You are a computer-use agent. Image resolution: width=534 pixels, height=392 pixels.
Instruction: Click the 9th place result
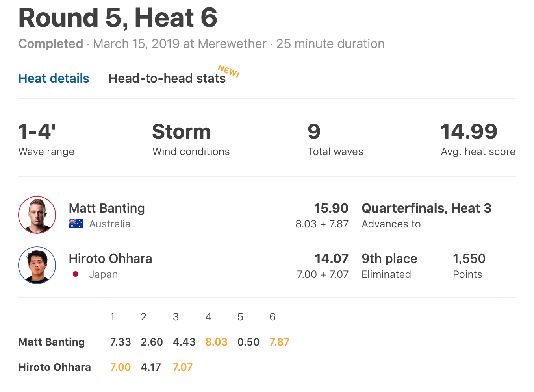pos(389,258)
